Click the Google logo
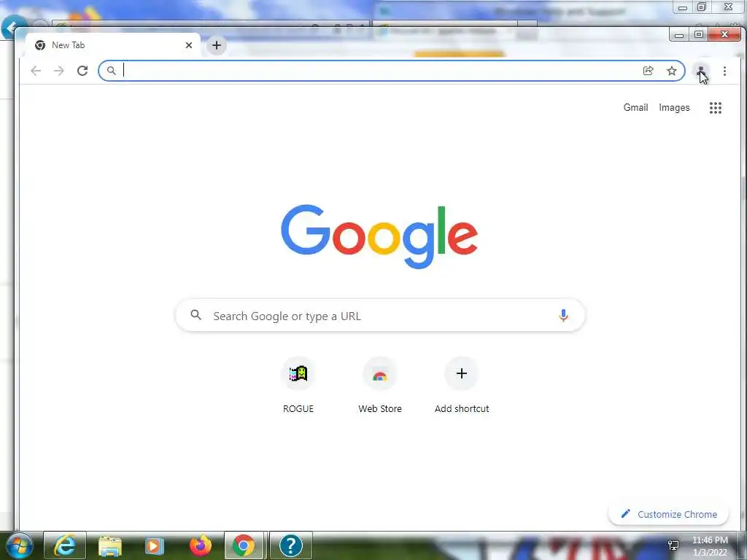The width and height of the screenshot is (747, 560). click(x=379, y=236)
